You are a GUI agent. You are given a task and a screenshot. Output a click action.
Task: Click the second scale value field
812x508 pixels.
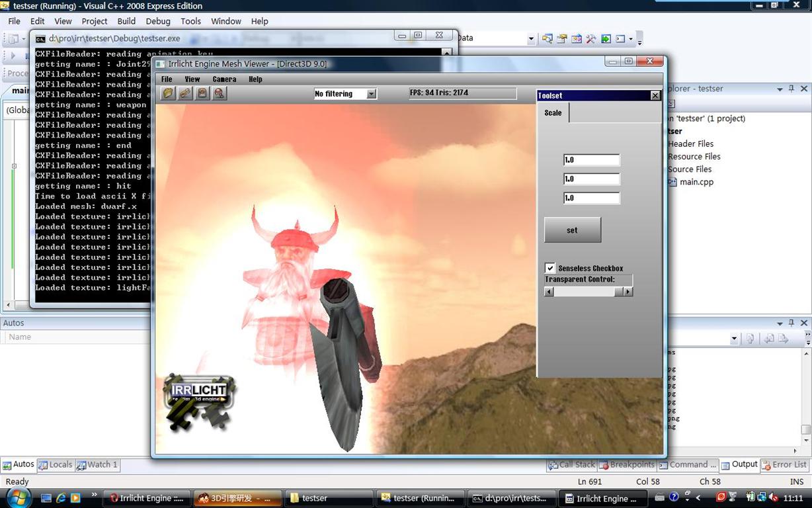(591, 179)
